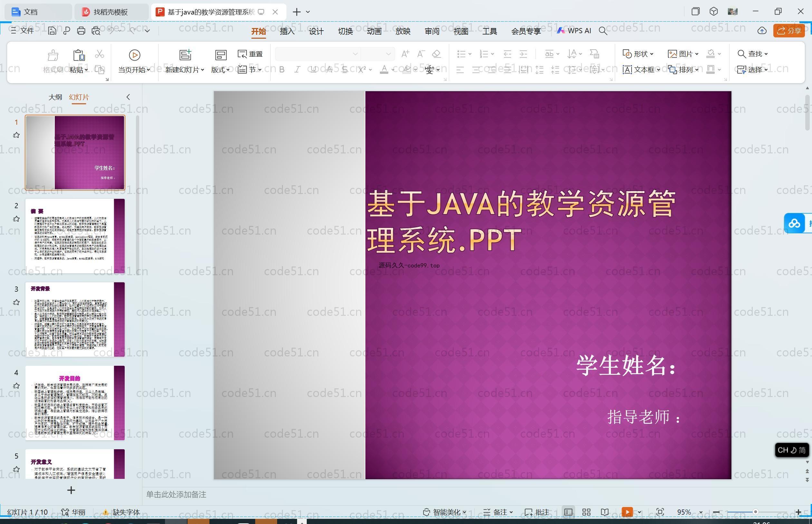Click the Comments button in status bar
The height and width of the screenshot is (524, 812).
(x=537, y=512)
